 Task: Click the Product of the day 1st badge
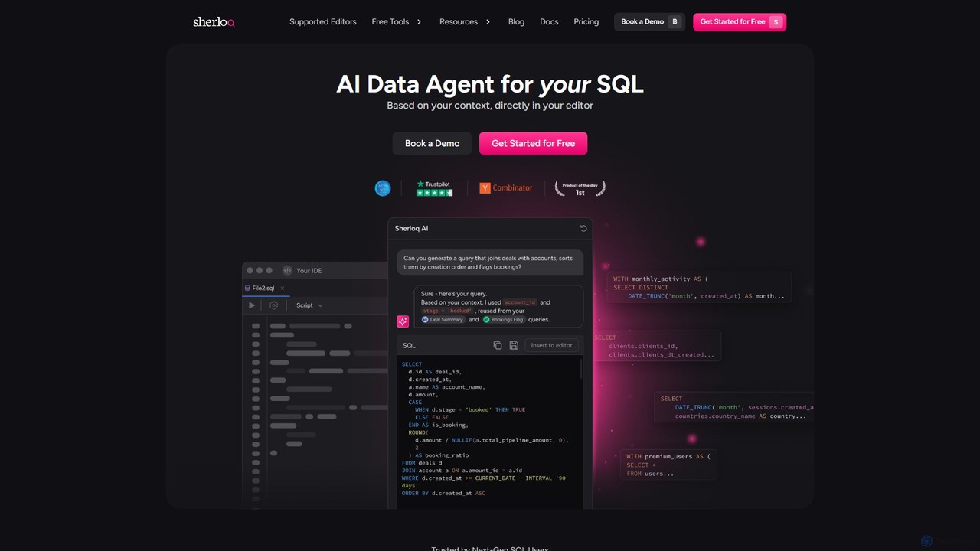coord(580,188)
